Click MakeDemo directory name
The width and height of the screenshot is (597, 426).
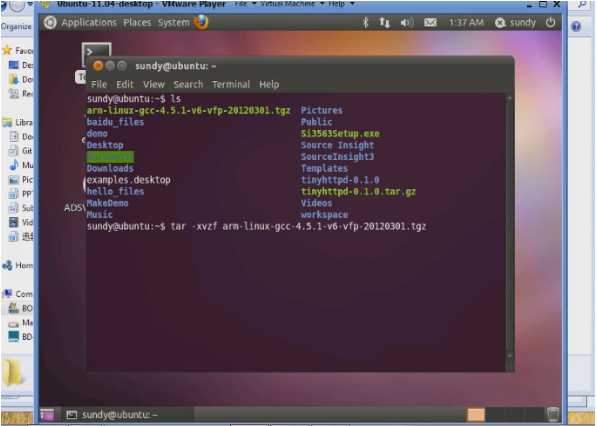tap(107, 203)
